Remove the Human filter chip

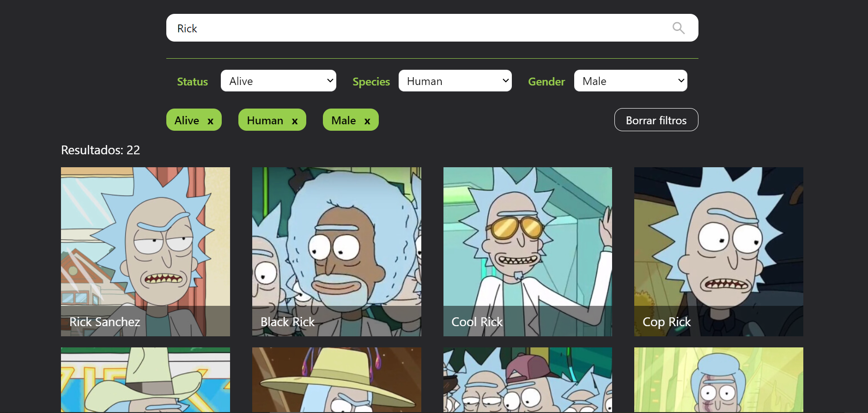(295, 121)
